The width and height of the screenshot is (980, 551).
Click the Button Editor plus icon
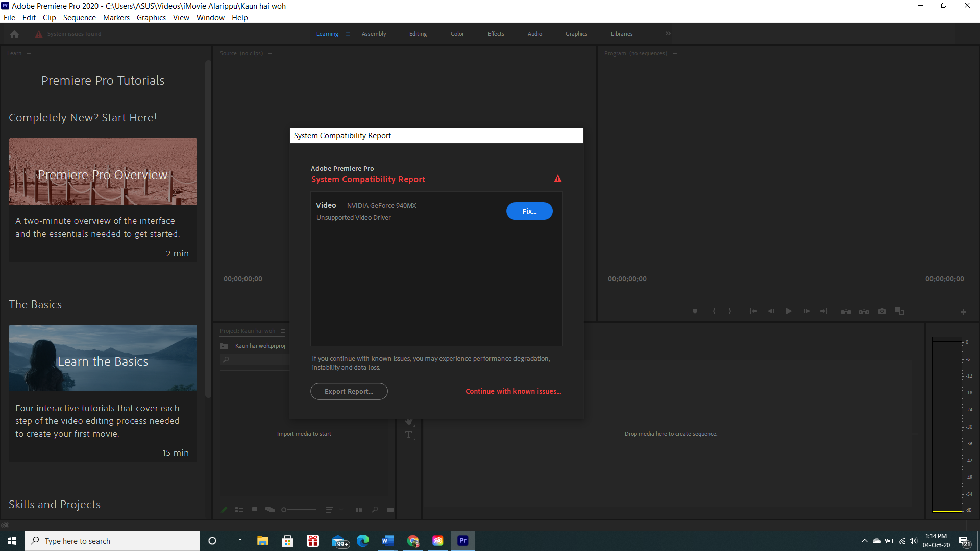point(963,312)
